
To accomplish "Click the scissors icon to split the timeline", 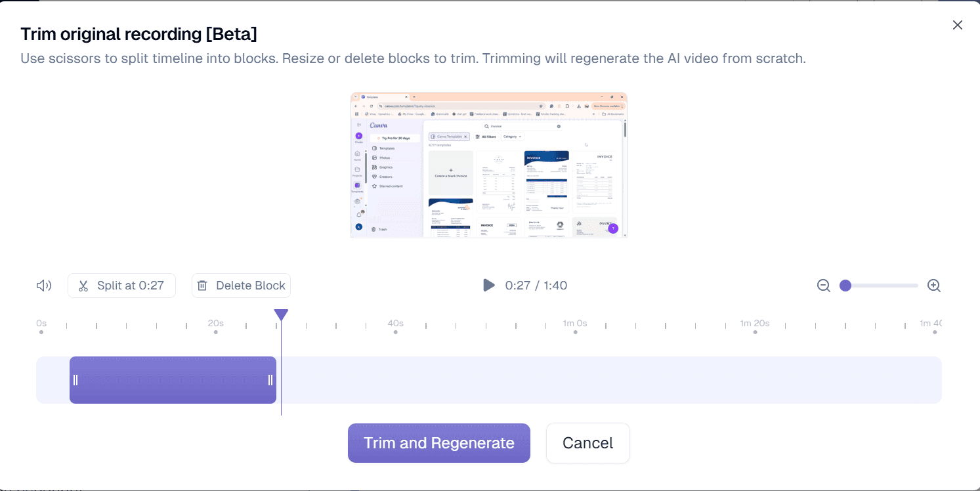I will pos(83,285).
